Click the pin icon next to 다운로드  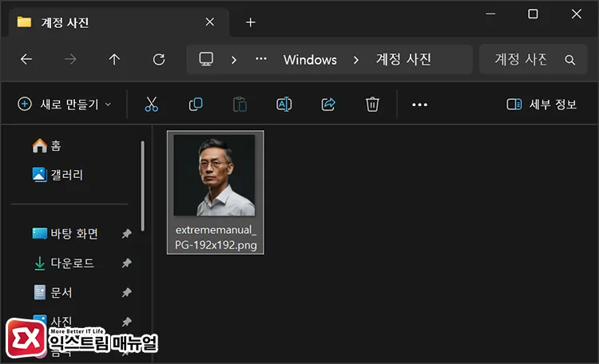[126, 263]
